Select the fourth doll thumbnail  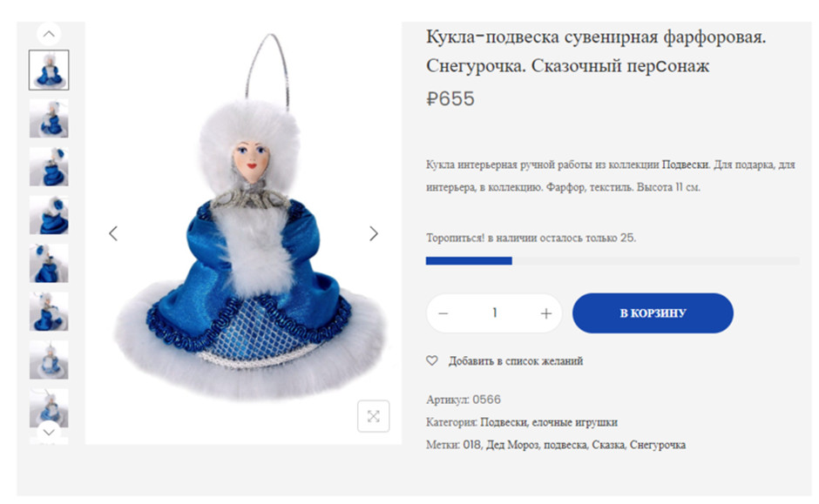click(x=49, y=215)
